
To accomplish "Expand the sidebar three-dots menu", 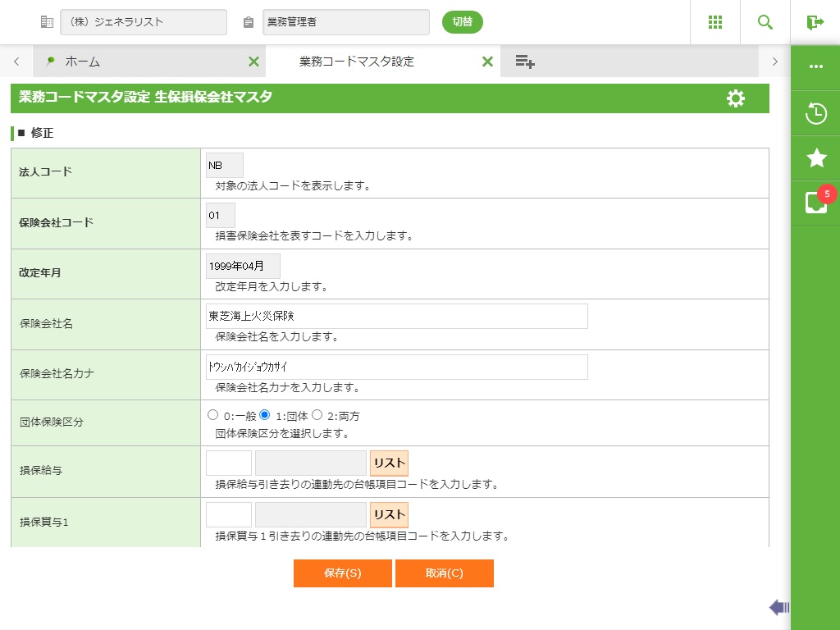I will 816,66.
